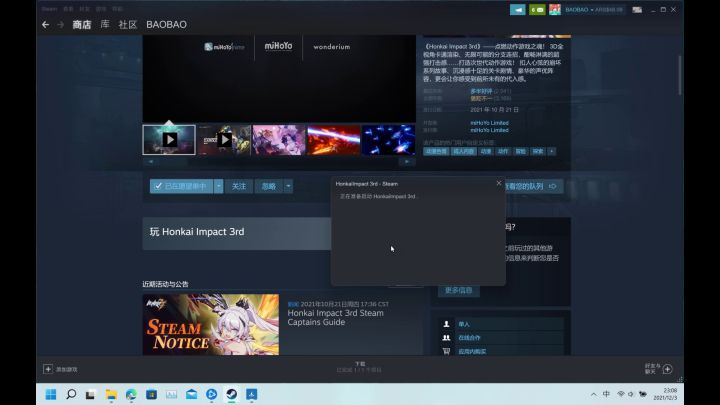Screen dimensions: 720x405
Task: Click the Steam taskbar icon
Action: pyautogui.click(x=231, y=394)
